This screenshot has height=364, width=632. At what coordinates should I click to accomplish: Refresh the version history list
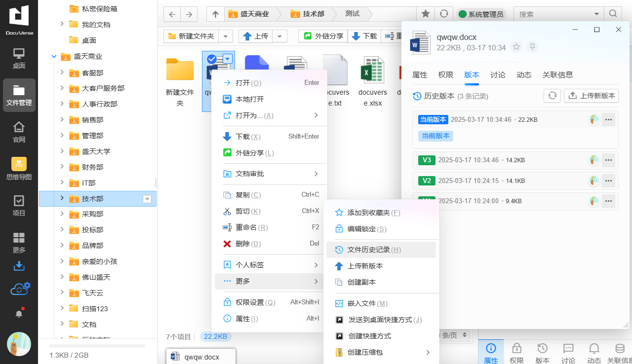click(x=552, y=96)
